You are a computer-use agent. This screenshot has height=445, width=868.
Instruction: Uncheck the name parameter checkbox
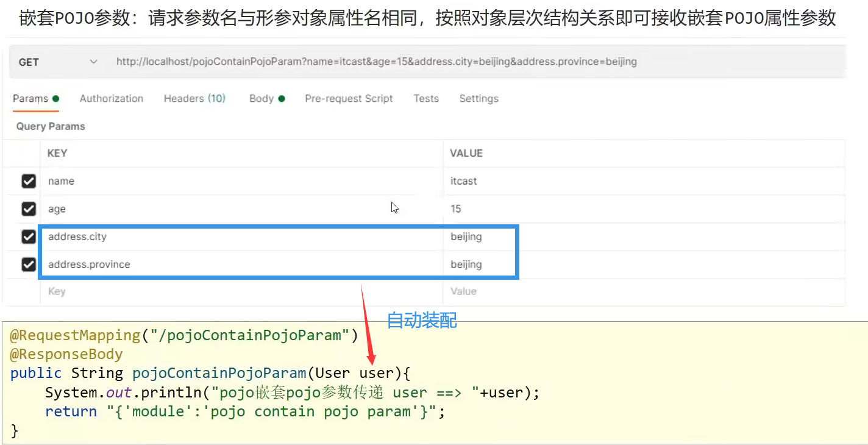[x=29, y=181]
